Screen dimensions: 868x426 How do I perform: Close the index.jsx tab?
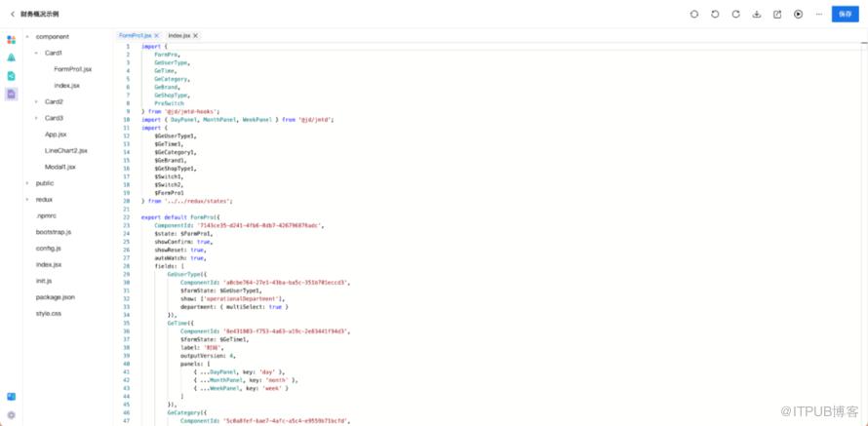pos(195,35)
